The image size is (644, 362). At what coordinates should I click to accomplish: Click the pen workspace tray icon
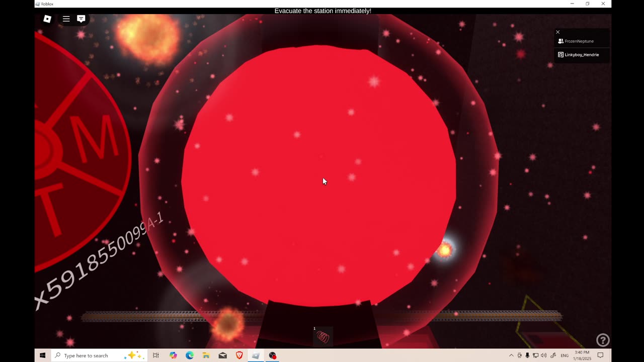(553, 355)
